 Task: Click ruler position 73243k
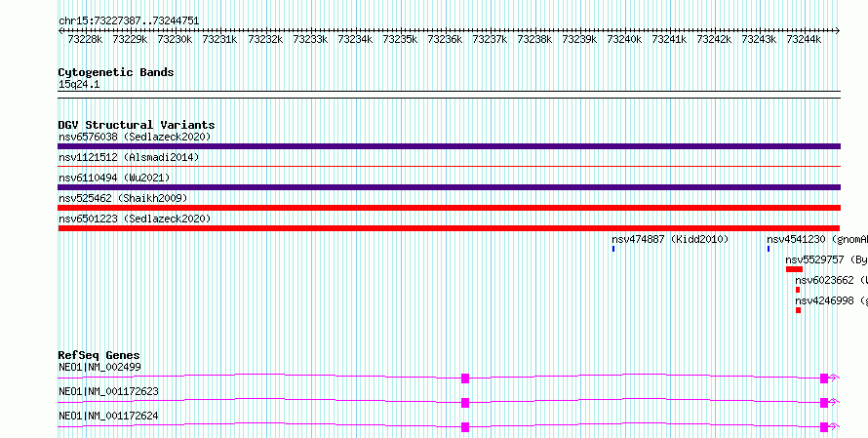pos(759,39)
